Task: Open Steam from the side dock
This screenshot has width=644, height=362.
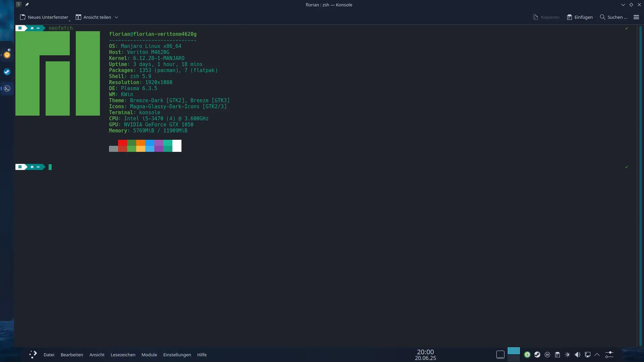Action: point(7,72)
